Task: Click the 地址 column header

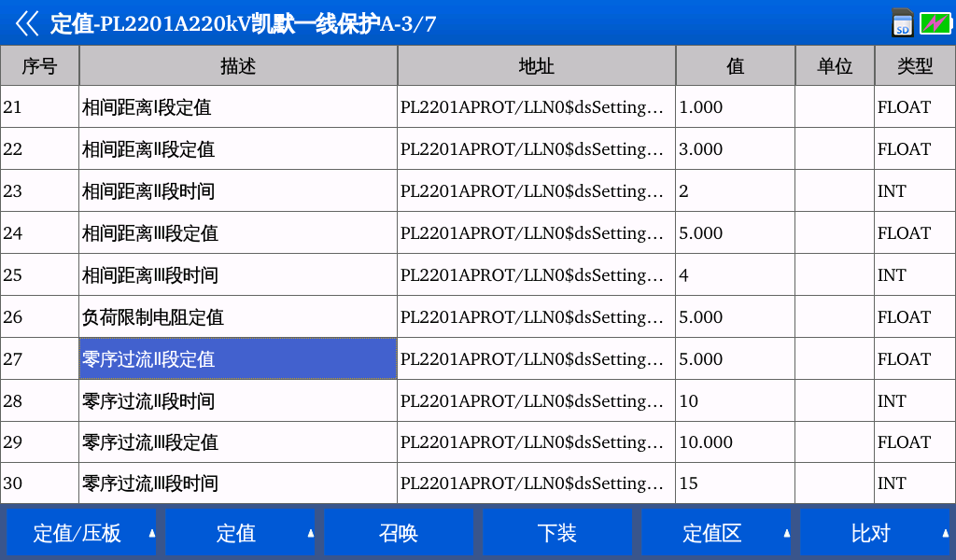Action: tap(536, 66)
